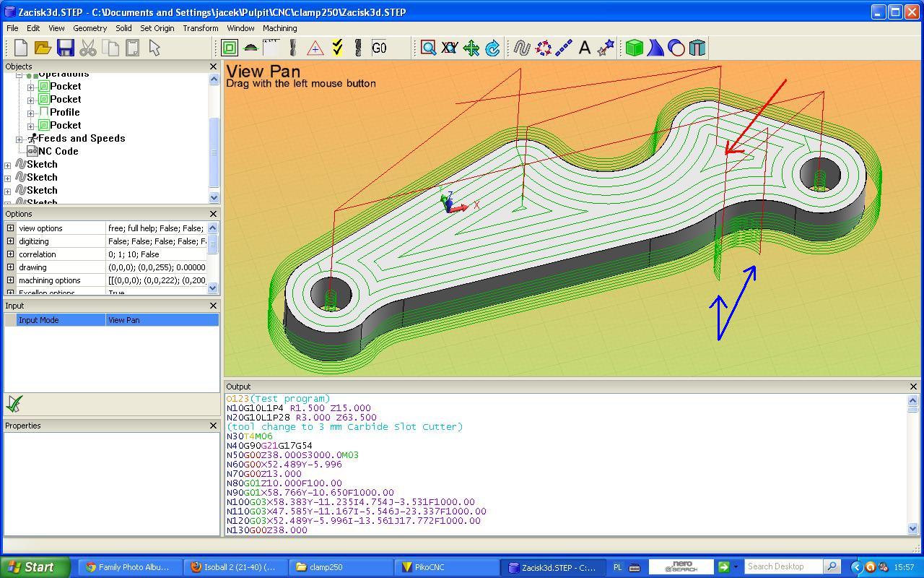Click the blue dashed line icon
Screen dimensions: 924x578
(x=564, y=48)
